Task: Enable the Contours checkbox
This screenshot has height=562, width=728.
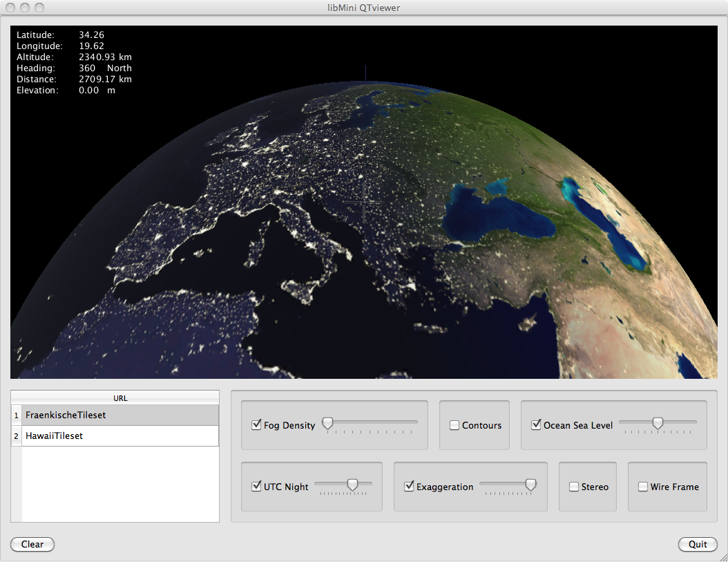Action: (x=454, y=425)
